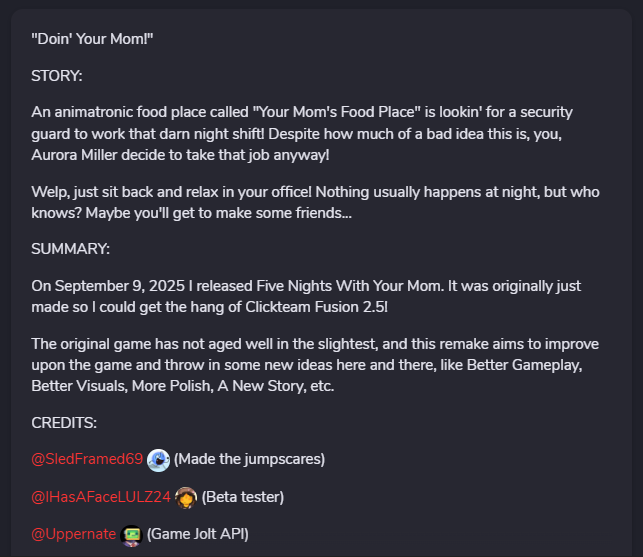Click the "(Game Jolt API)" credit note
The image size is (643, 557).
197,534
